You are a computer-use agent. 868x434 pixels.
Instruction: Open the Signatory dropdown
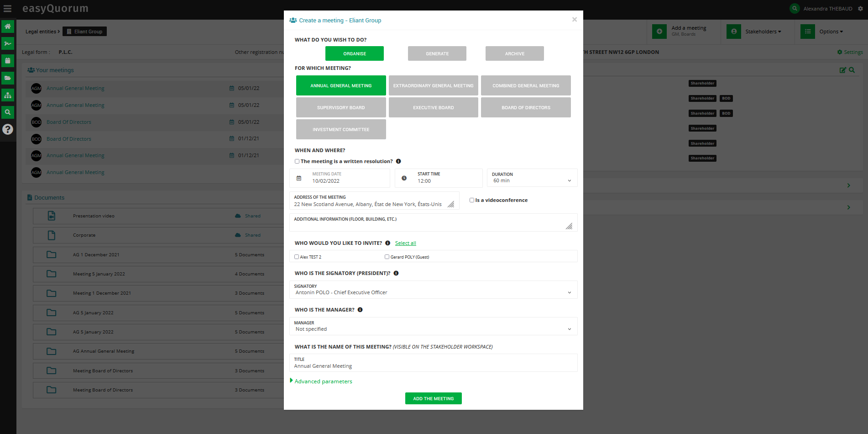pyautogui.click(x=433, y=290)
